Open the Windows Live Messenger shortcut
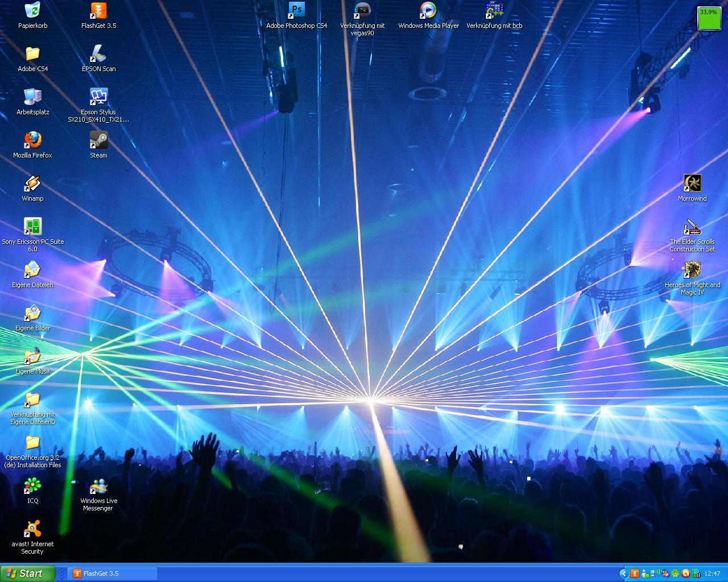The image size is (728, 582). 98,487
